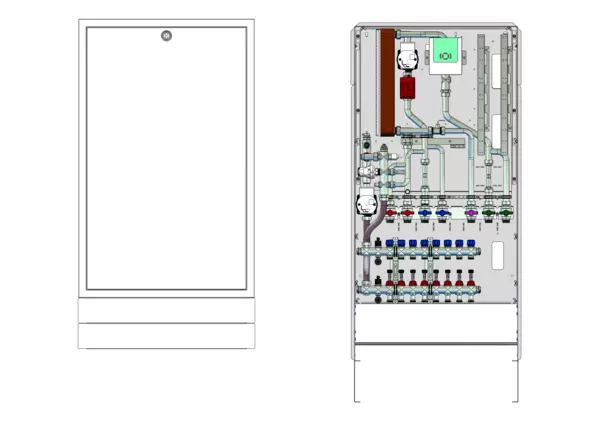This screenshot has width=600, height=421.
Task: Select the first blue cap on upper manifold
Action: point(388,243)
